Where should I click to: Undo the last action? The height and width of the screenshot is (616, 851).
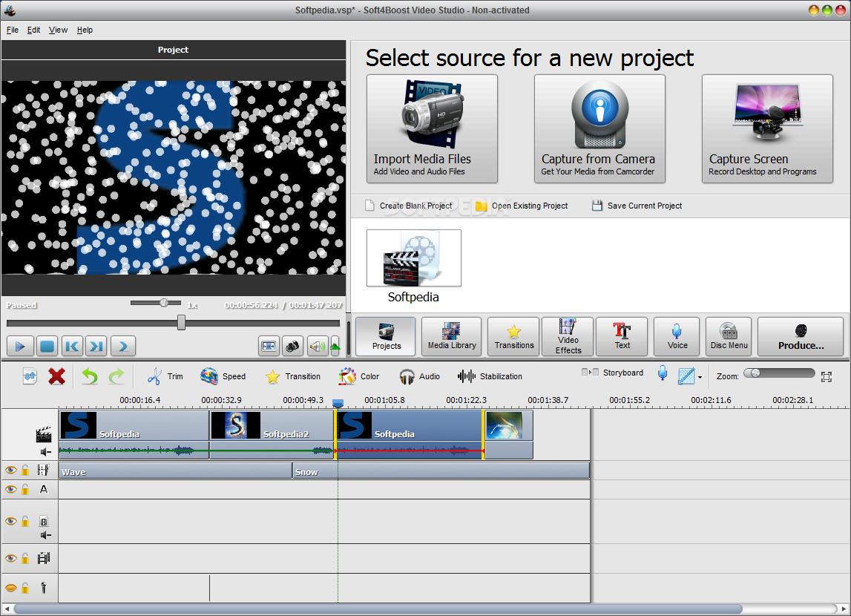tap(90, 376)
